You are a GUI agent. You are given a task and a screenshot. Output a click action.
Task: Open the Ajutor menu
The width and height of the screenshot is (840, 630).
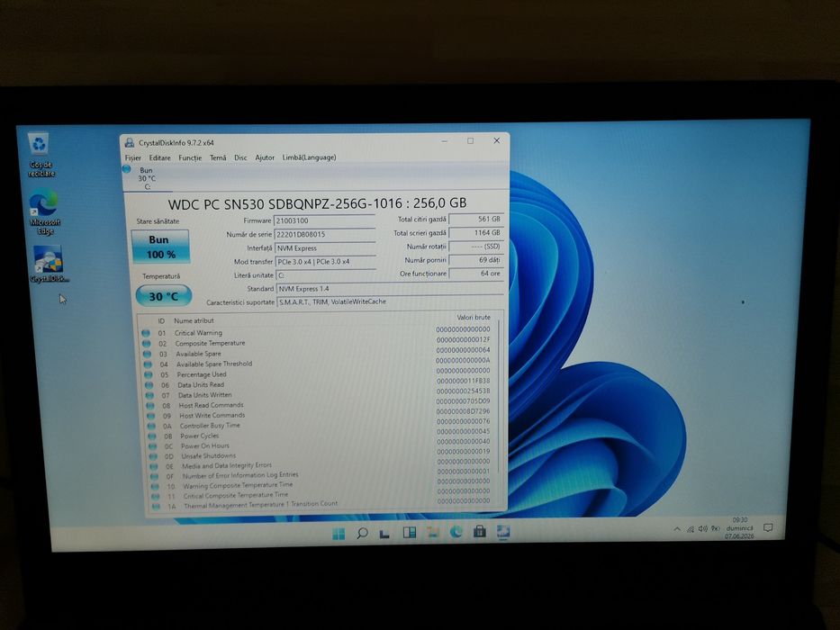click(x=265, y=157)
